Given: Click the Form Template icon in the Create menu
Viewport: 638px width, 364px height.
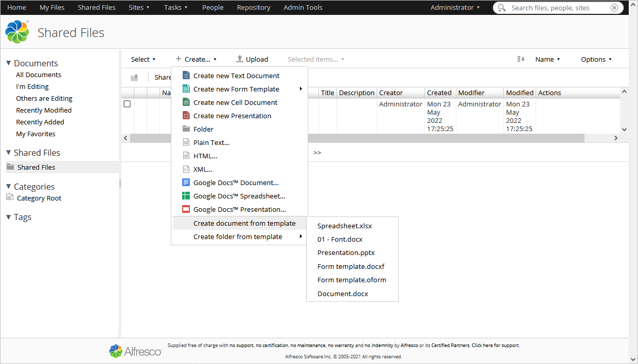Looking at the screenshot, I should (186, 89).
